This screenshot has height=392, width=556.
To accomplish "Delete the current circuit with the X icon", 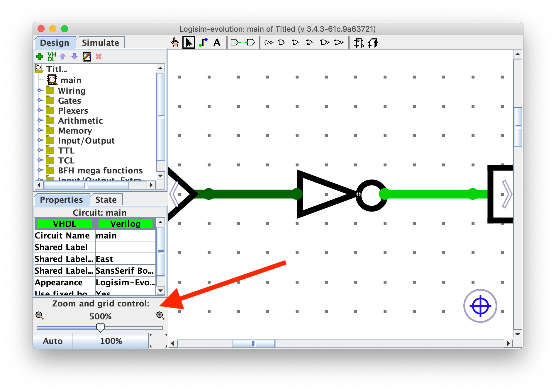I will point(99,57).
